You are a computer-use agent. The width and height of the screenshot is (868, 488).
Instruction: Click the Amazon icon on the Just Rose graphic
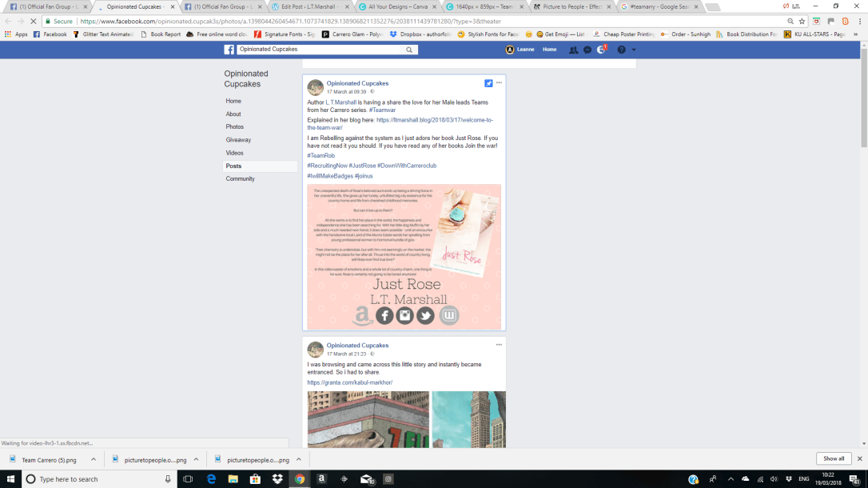[363, 315]
